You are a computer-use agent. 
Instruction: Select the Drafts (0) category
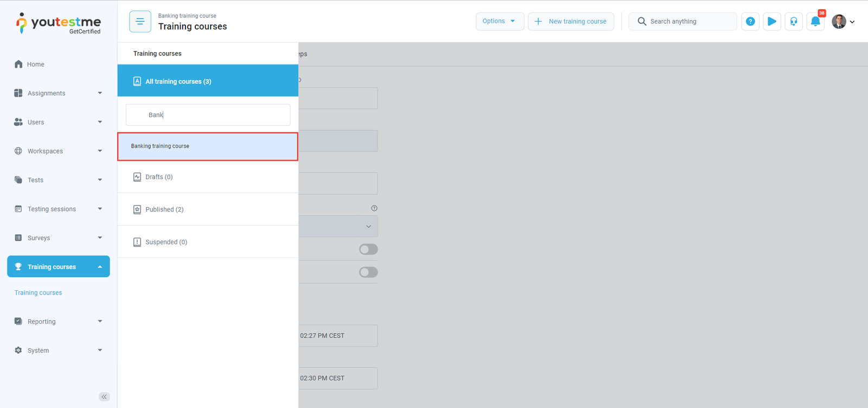coord(159,177)
